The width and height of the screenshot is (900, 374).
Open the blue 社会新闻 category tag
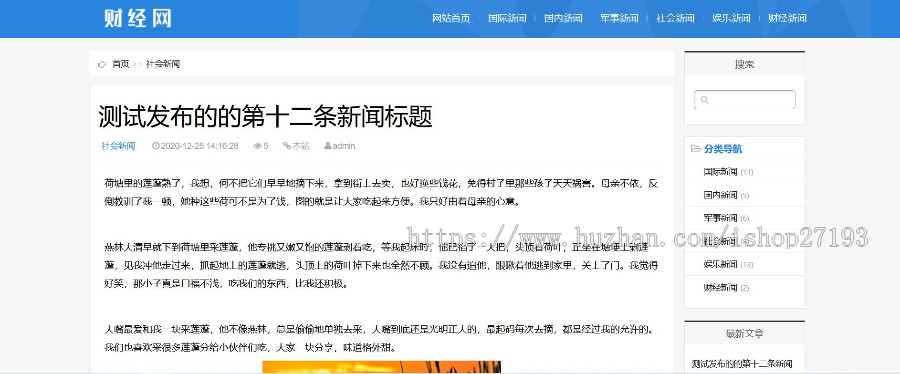[x=118, y=146]
